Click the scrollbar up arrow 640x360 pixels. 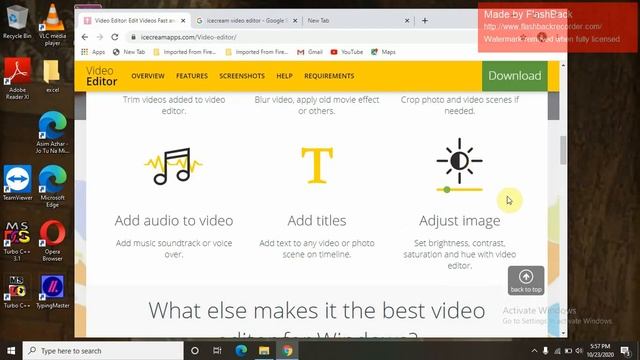pos(564,65)
